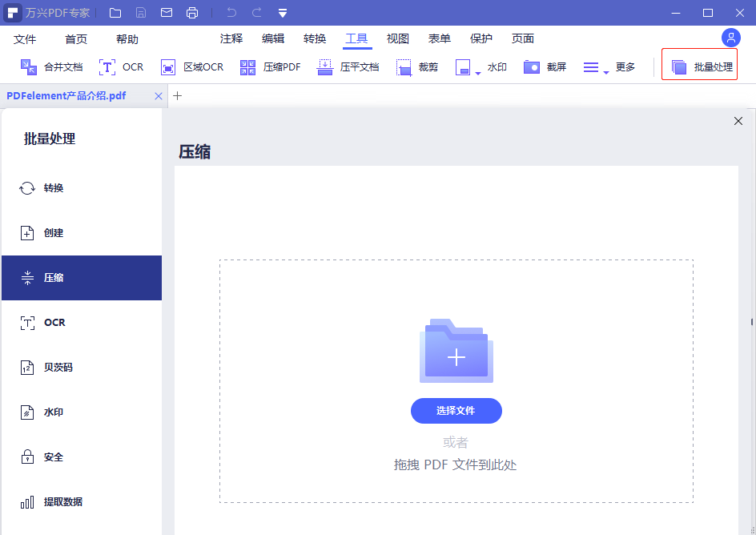Viewport: 756px width, 535px height.
Task: Click the + to open a new tab
Action: pyautogui.click(x=177, y=95)
